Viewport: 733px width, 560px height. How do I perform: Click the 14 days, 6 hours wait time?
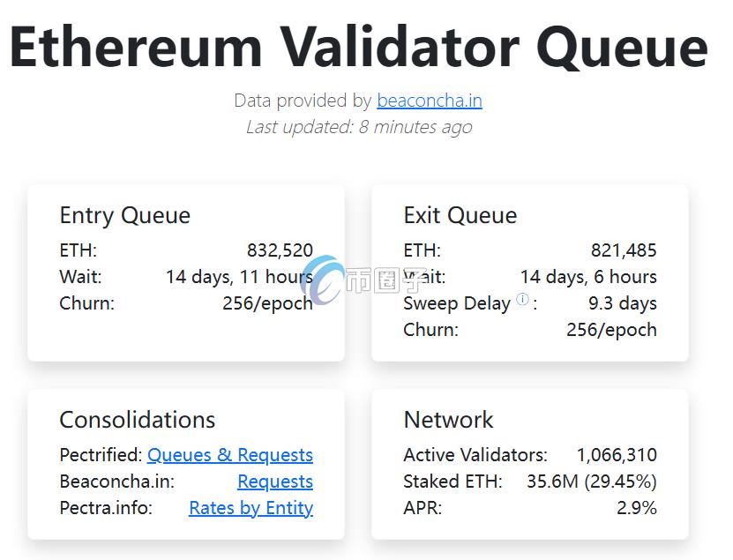588,277
